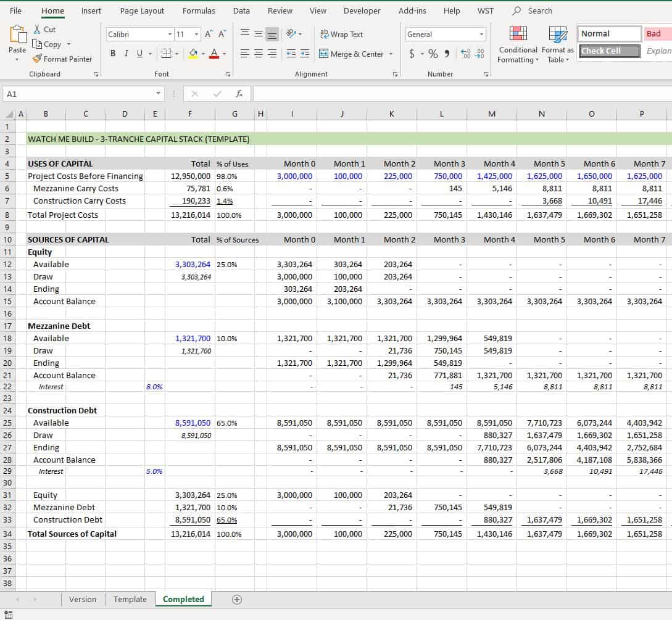Expand the Paste options arrow
This screenshot has height=620, width=672.
pyautogui.click(x=17, y=60)
